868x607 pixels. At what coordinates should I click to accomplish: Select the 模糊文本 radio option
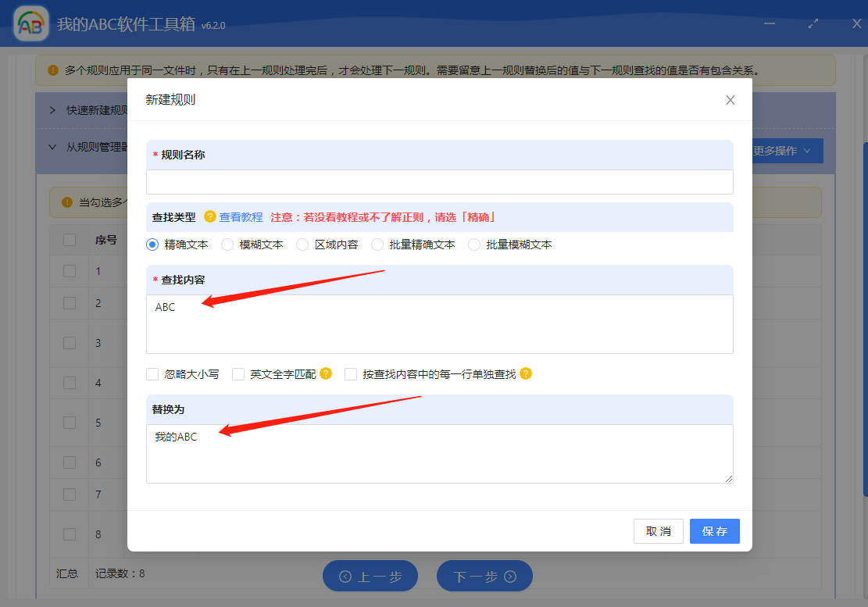227,245
